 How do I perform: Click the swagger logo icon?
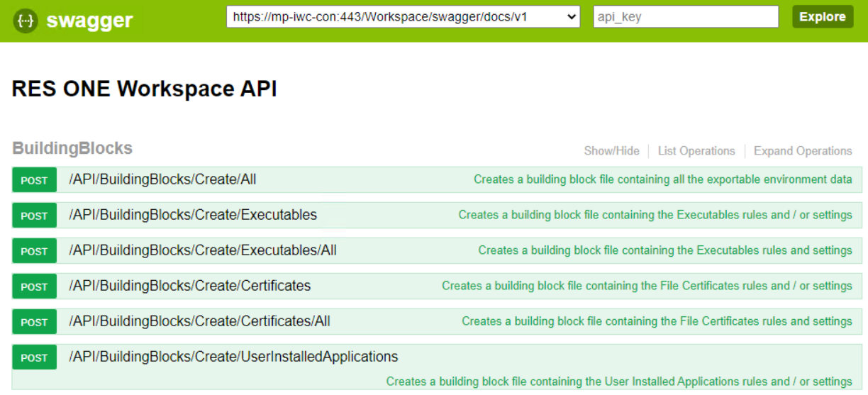[26, 21]
